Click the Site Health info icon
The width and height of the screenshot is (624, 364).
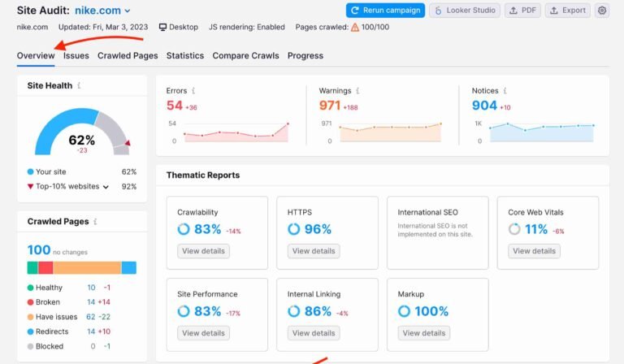(79, 85)
